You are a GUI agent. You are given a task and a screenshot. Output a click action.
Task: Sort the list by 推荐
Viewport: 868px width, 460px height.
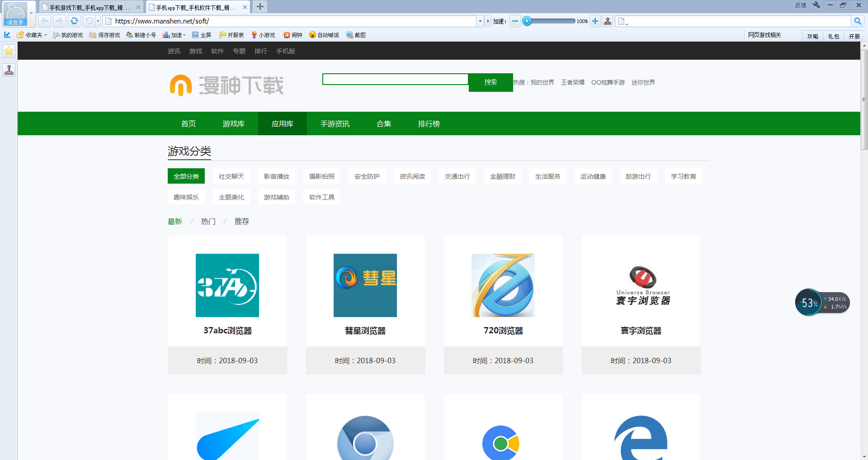pyautogui.click(x=242, y=221)
